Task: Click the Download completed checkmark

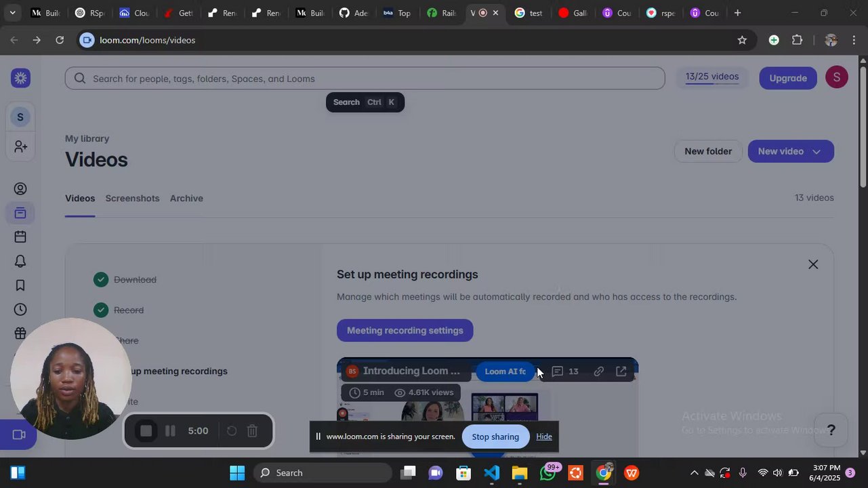Action: click(101, 279)
